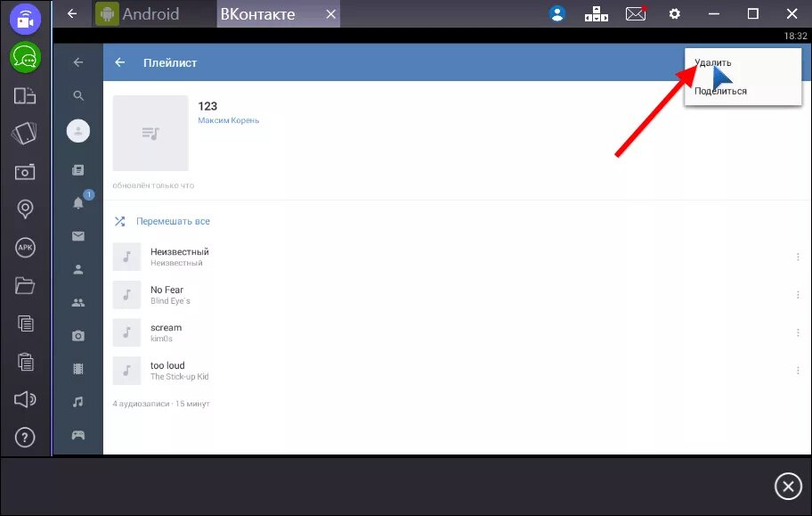Open BlueStacks mail envelope icon

[x=636, y=14]
